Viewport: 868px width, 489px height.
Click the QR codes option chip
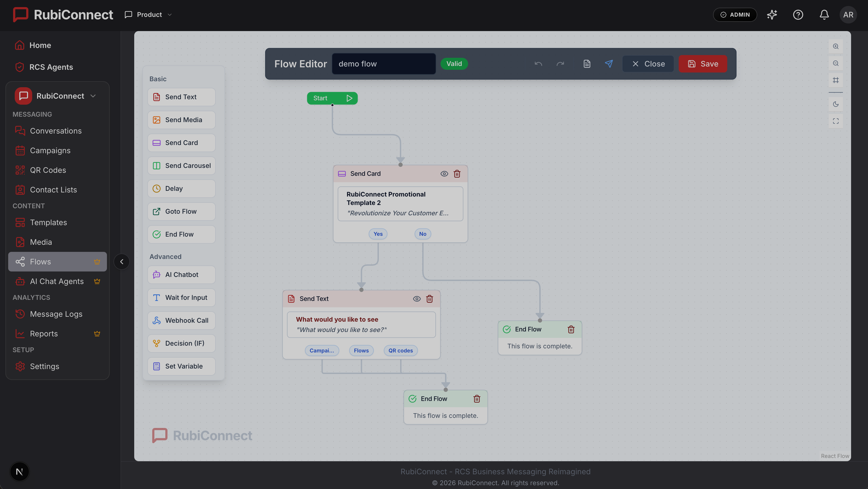[x=400, y=351]
